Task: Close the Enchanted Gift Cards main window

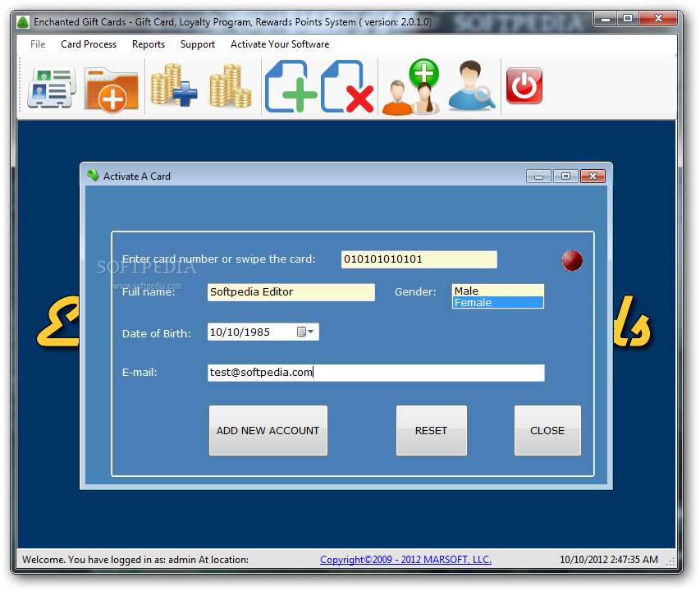Action: (658, 18)
